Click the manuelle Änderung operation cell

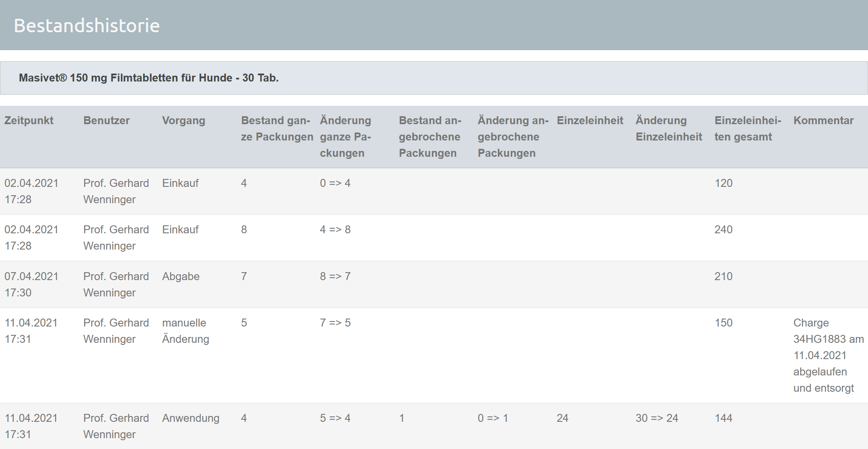click(x=185, y=331)
